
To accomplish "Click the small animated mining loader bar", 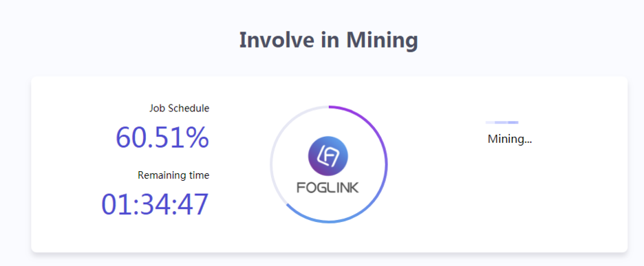I will point(502,122).
